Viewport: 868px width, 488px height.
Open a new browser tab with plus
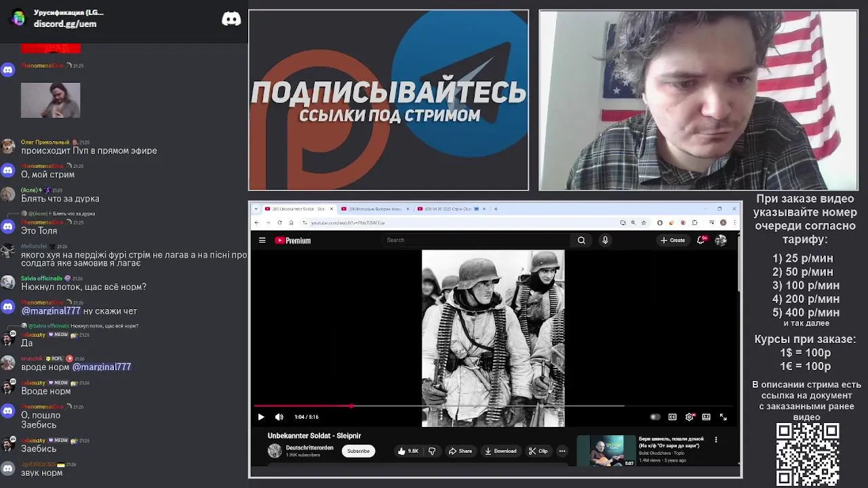(x=496, y=209)
